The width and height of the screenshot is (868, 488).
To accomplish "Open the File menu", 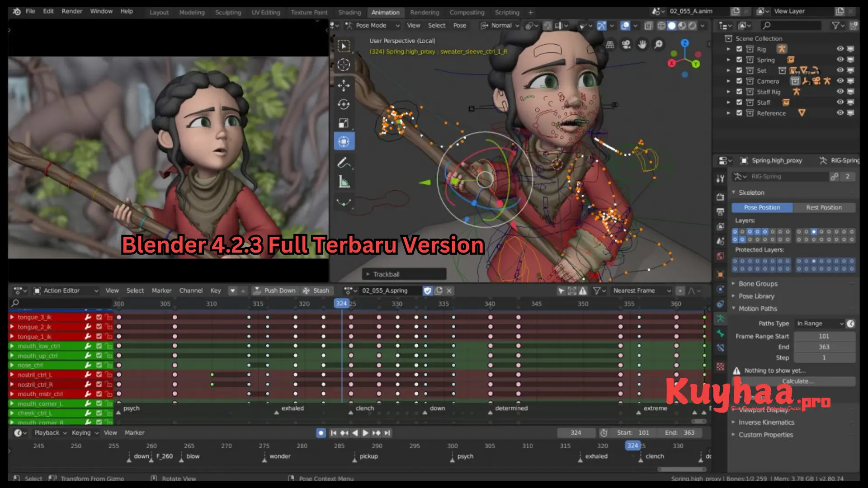I will [30, 11].
